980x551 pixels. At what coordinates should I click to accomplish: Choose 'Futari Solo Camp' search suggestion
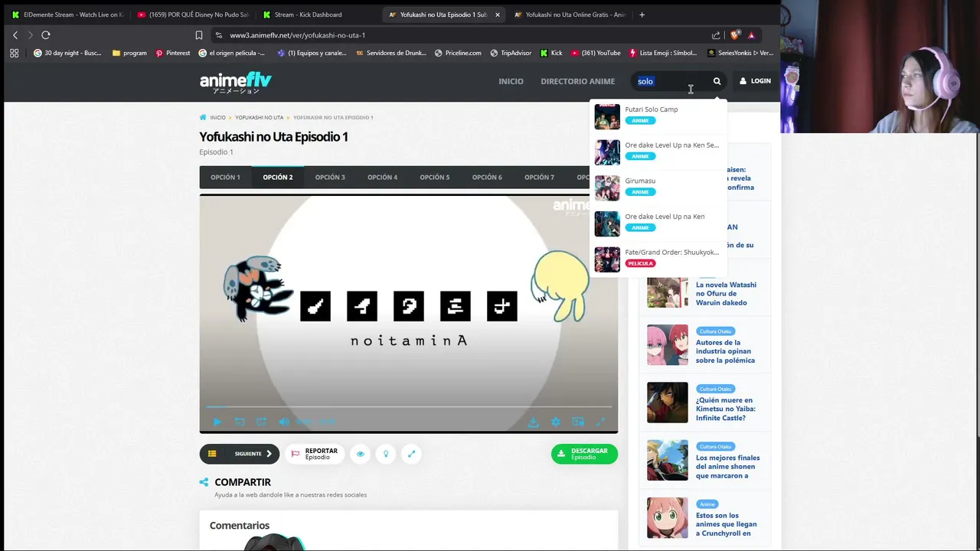(658, 116)
